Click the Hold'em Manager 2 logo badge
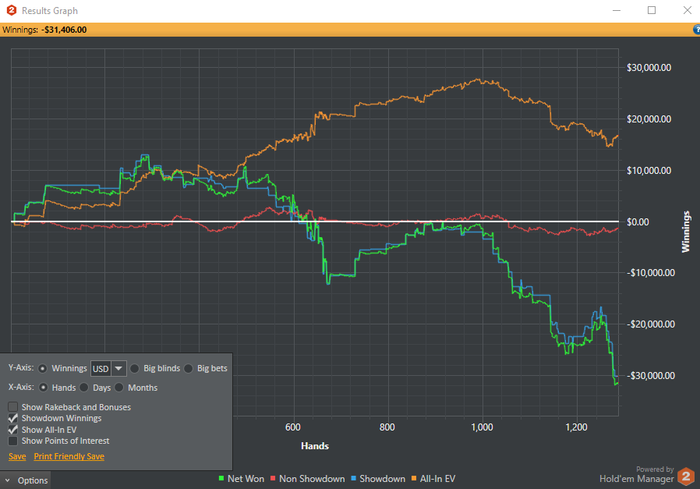 [x=686, y=476]
